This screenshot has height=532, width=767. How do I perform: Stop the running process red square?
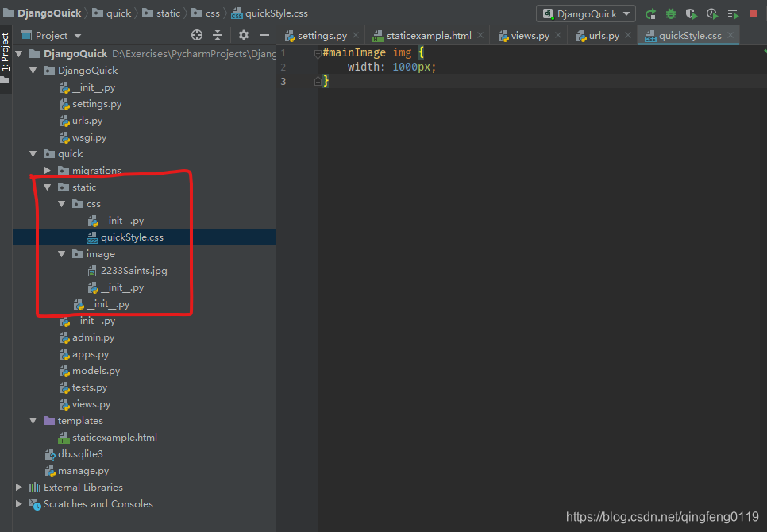tap(754, 13)
